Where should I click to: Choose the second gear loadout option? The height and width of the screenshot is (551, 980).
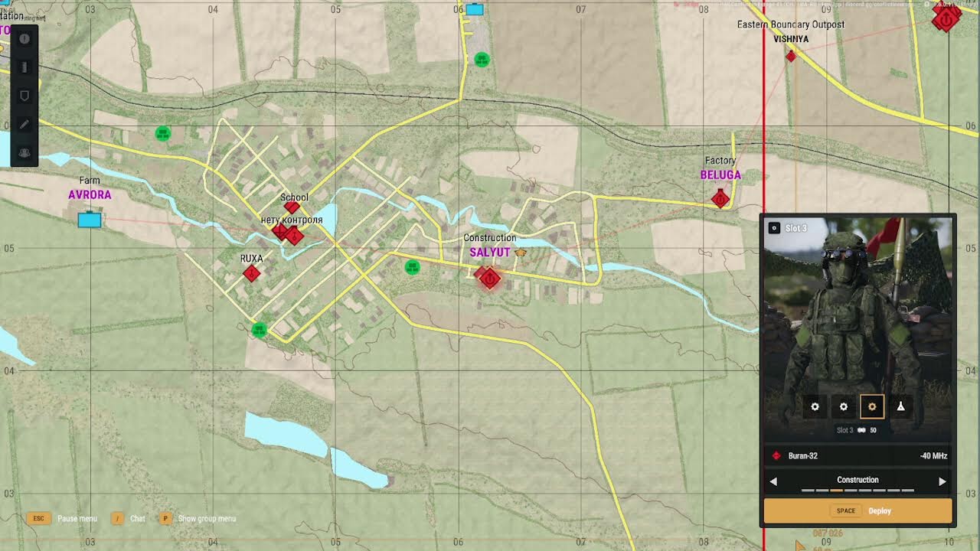tap(843, 407)
